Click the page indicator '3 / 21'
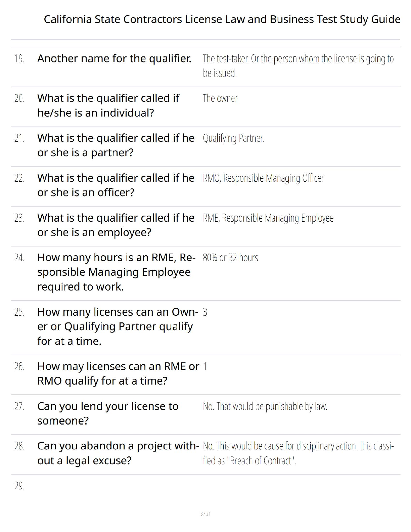The height and width of the screenshot is (532, 411). (x=205, y=514)
